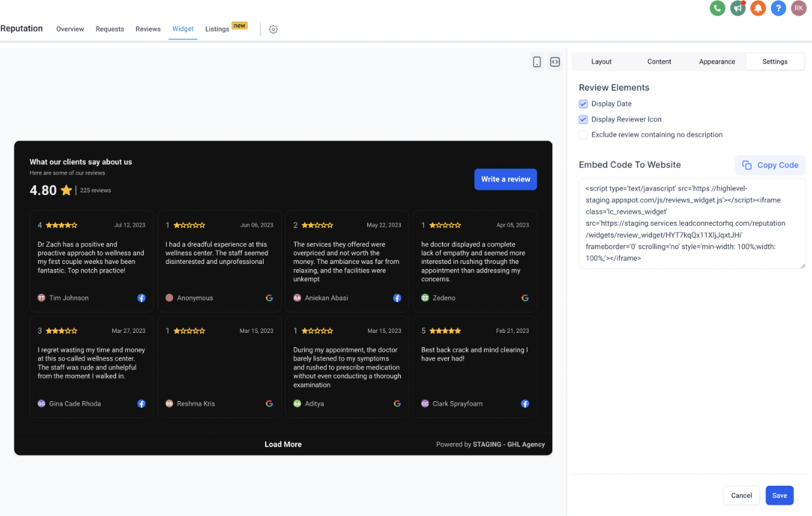The width and height of the screenshot is (812, 516).
Task: Click the Facebook icon on Tim Johnson's review
Action: coord(141,298)
